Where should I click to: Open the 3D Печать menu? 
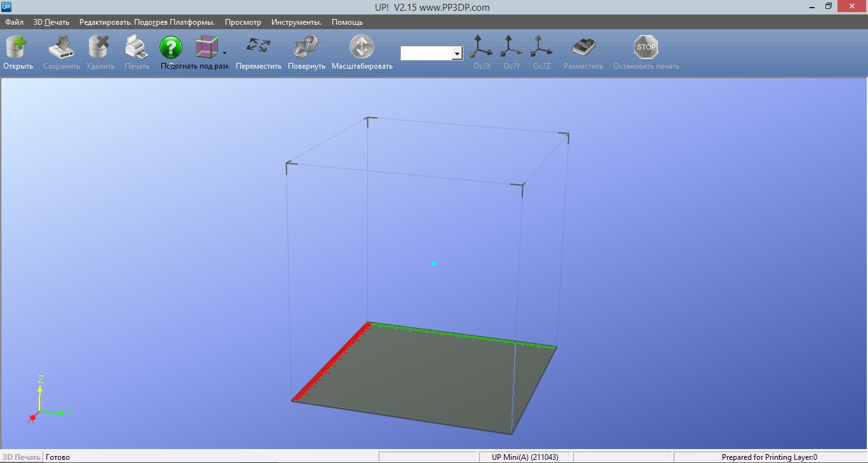coord(51,22)
